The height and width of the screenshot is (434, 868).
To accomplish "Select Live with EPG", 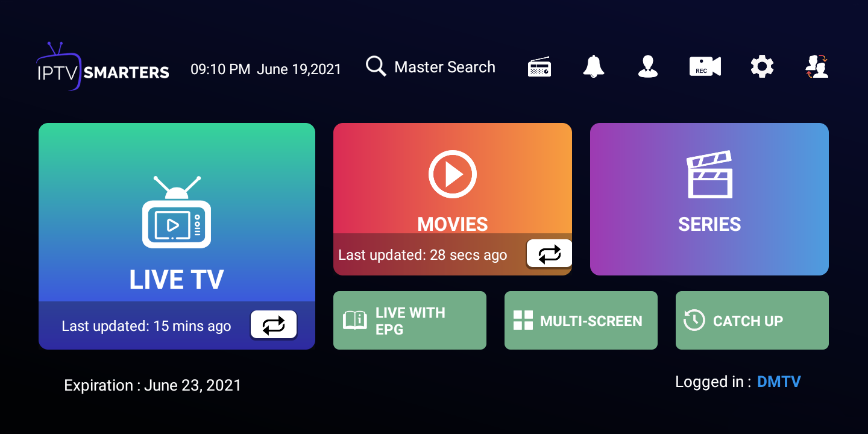I will pyautogui.click(x=409, y=321).
